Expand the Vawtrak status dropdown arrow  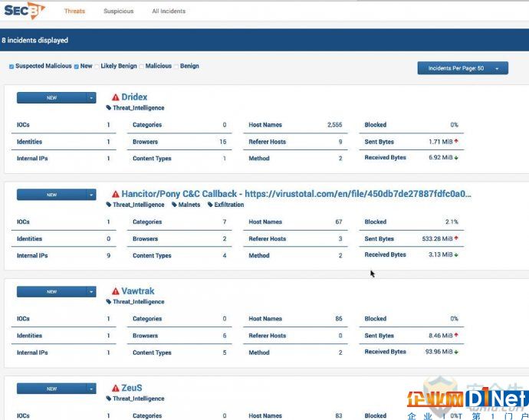click(x=91, y=292)
